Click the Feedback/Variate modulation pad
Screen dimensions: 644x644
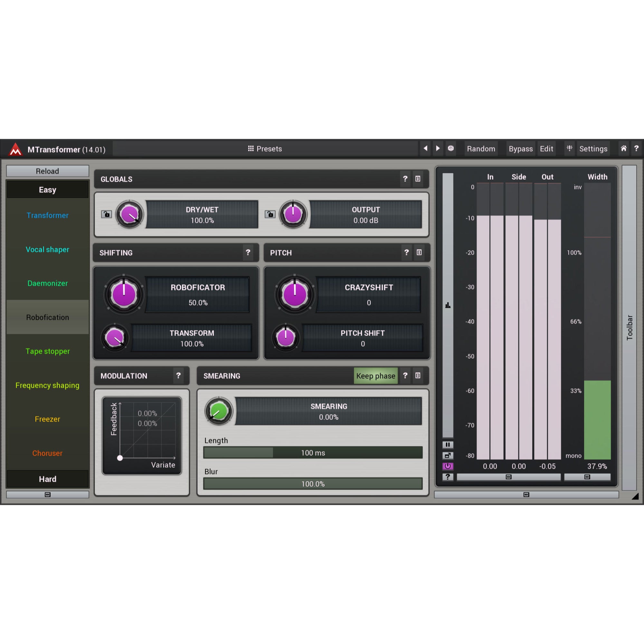(x=142, y=436)
